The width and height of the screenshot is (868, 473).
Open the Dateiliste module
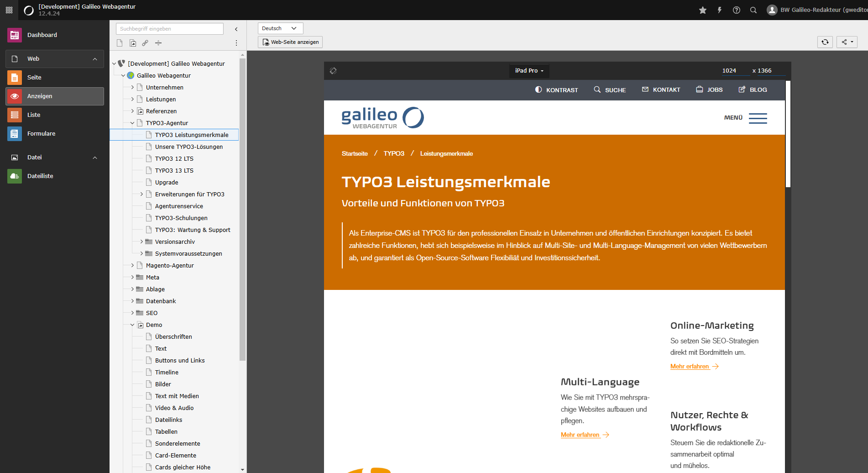pos(40,176)
